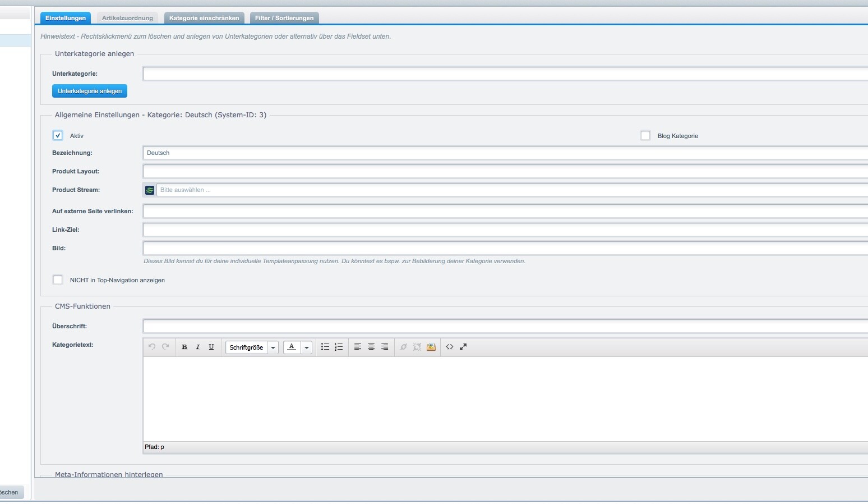Toggle bold formatting in the editor
The height and width of the screenshot is (504, 868).
coord(184,347)
